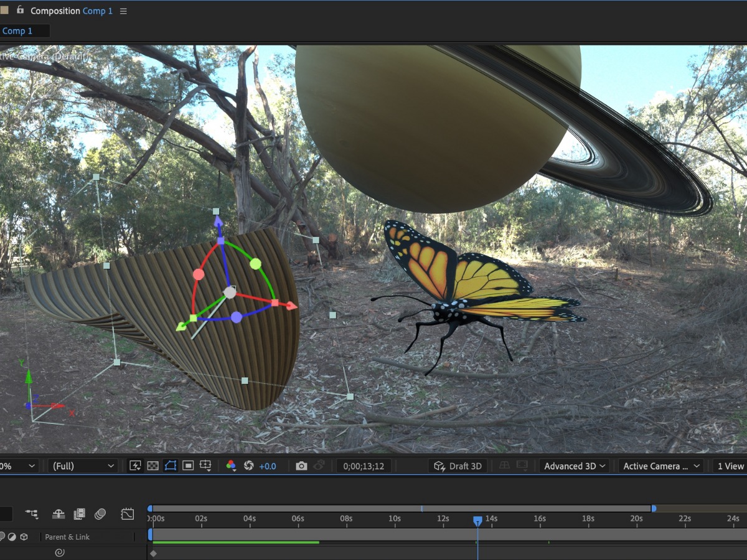Click the Show Channel color icon
The height and width of the screenshot is (560, 747).
click(231, 466)
